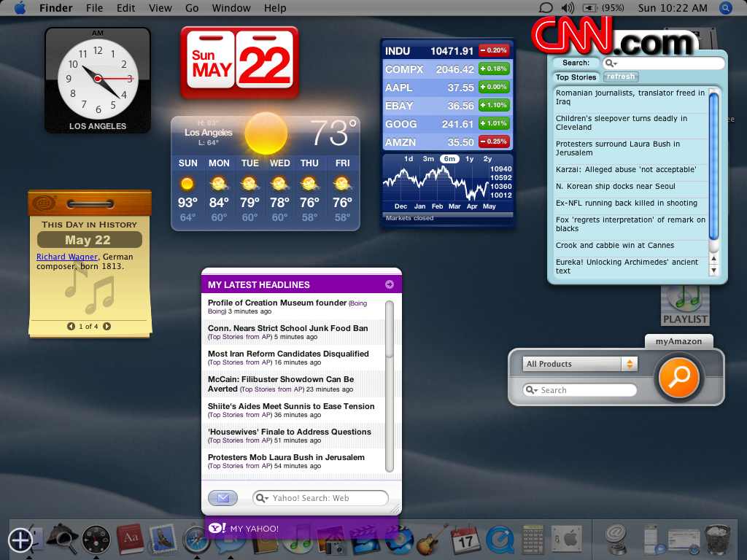Click the arrow icon in My Latest Headlines header

click(x=390, y=284)
